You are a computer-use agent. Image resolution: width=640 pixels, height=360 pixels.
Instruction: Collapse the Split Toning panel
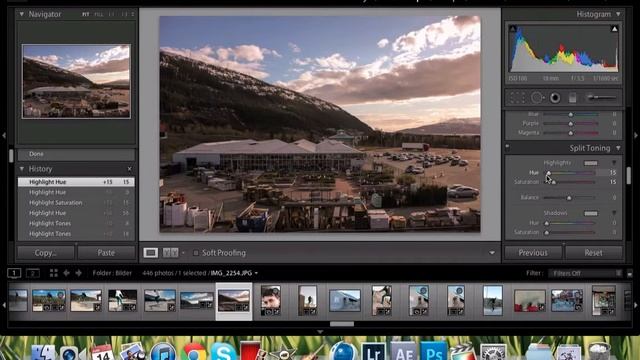point(618,148)
